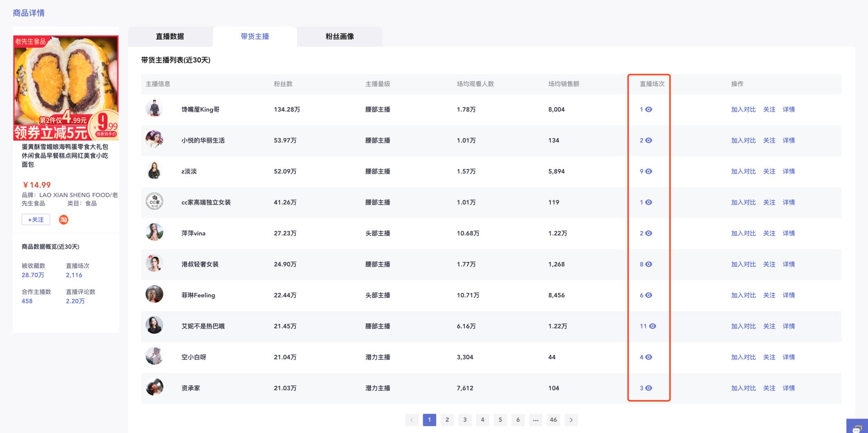The width and height of the screenshot is (868, 433).
Task: Click 关注 for 港叔轻奢女装
Action: pos(769,264)
